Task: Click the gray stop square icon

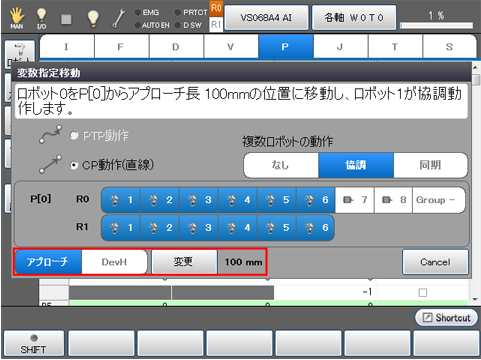Action: click(66, 19)
